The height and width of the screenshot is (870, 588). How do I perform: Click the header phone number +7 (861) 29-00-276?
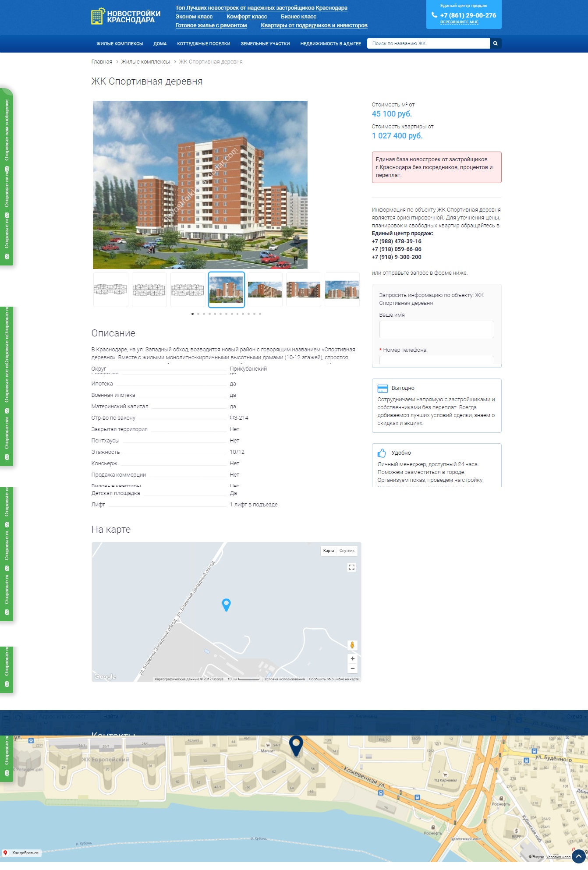pyautogui.click(x=468, y=15)
